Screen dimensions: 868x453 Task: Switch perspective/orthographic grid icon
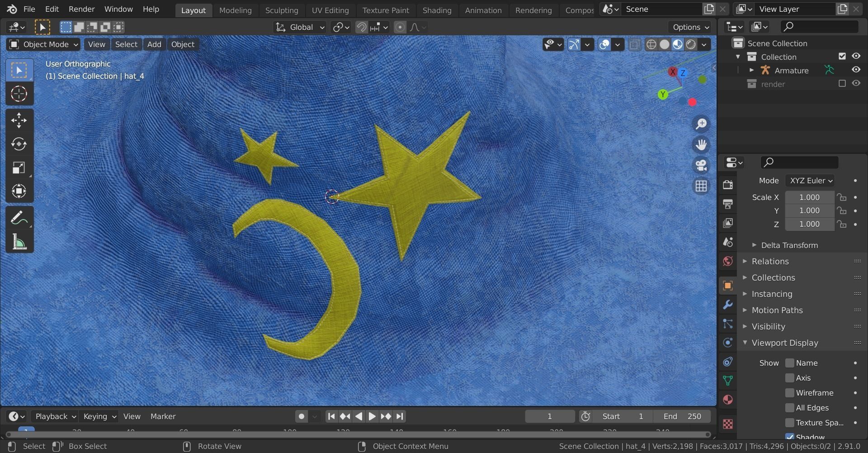click(701, 186)
